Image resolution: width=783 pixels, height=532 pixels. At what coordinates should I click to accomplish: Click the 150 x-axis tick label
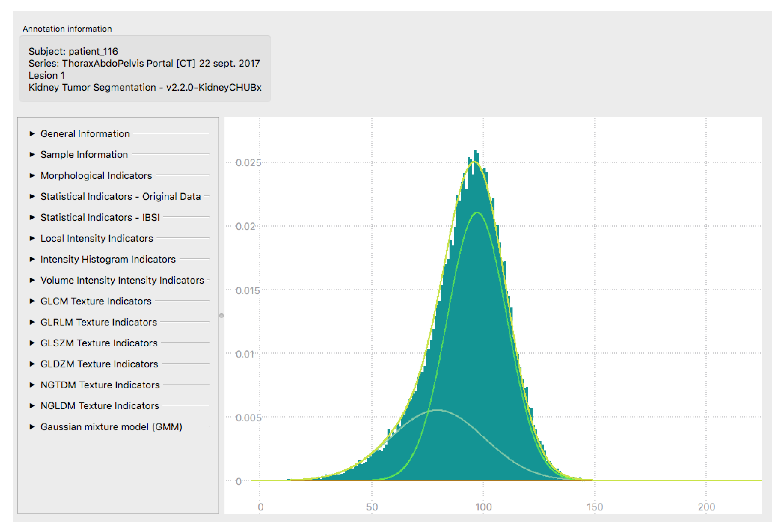[x=595, y=507]
